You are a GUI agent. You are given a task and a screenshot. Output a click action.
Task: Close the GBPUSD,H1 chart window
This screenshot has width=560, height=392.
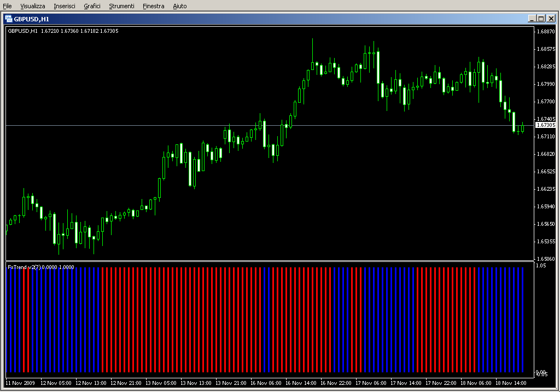(551, 19)
